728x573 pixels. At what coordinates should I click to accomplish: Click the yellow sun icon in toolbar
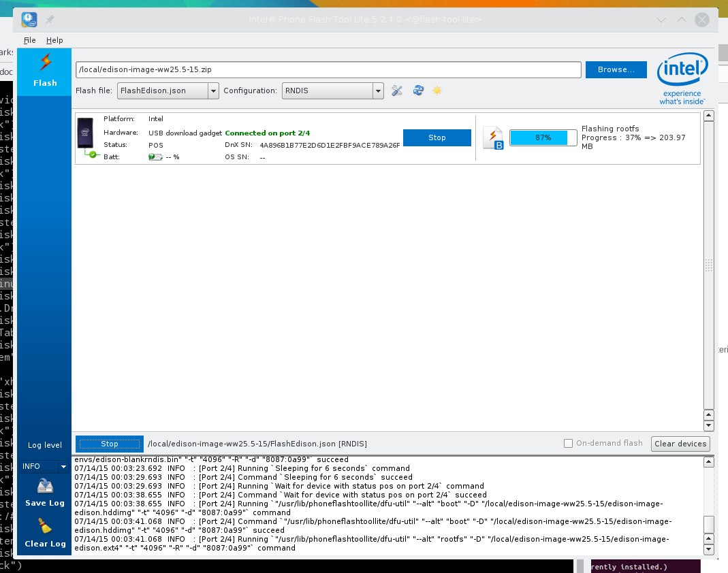[x=437, y=90]
